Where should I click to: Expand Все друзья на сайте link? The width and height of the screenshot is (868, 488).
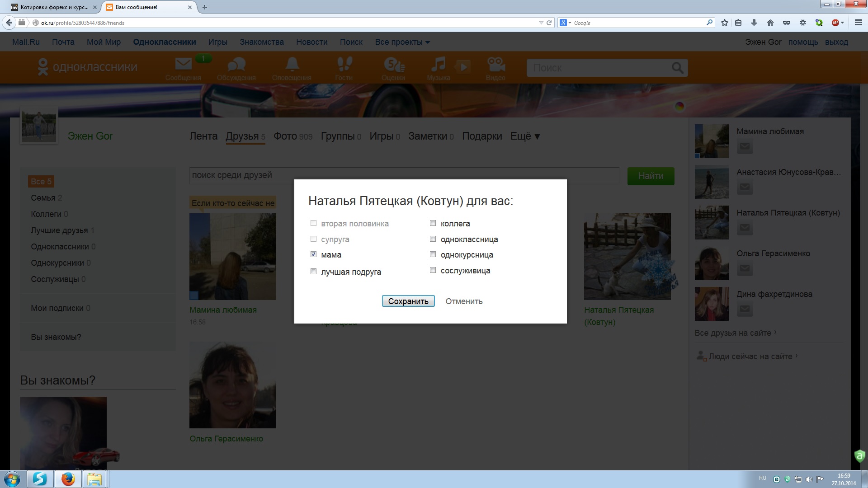[736, 333]
